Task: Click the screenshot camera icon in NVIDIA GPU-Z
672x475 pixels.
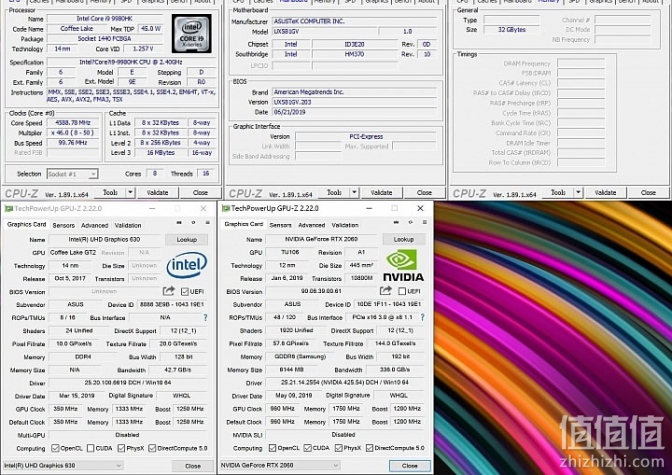Action: 396,222
